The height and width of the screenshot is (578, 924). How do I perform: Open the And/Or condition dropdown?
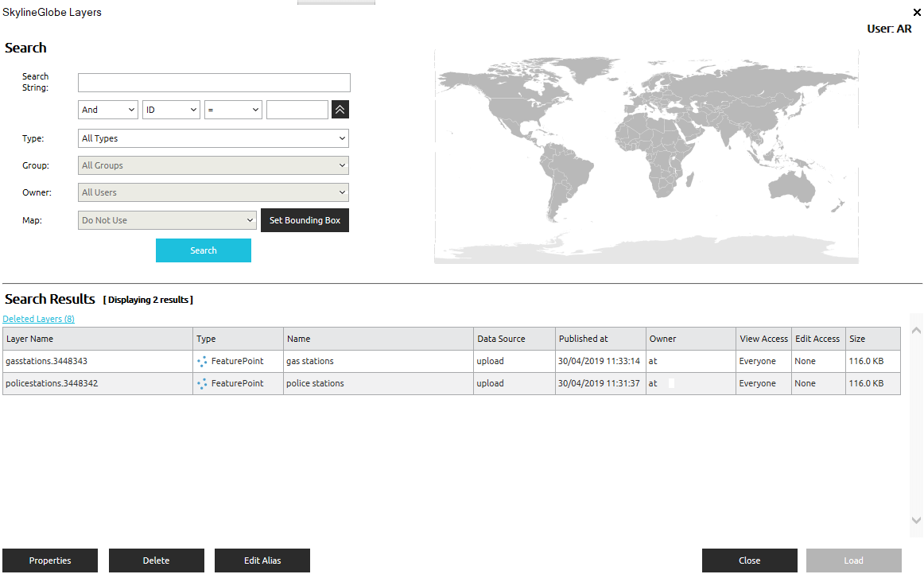(x=107, y=109)
